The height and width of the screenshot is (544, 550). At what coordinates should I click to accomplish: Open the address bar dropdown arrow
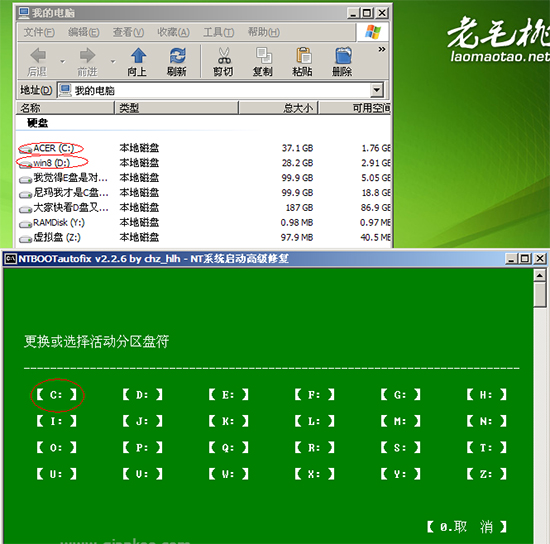376,90
